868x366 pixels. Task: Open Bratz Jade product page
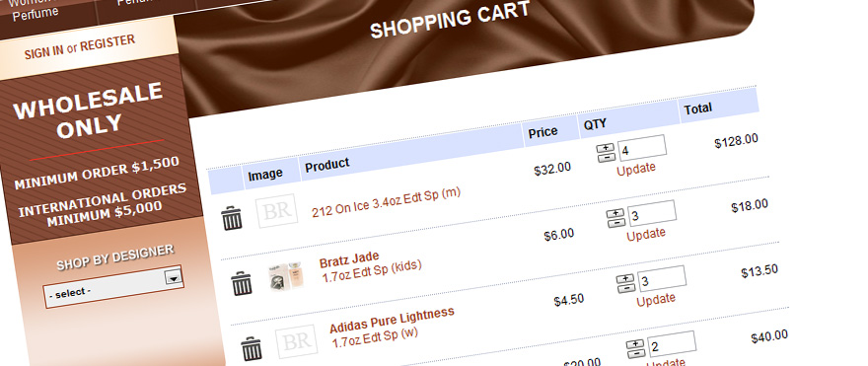point(349,258)
